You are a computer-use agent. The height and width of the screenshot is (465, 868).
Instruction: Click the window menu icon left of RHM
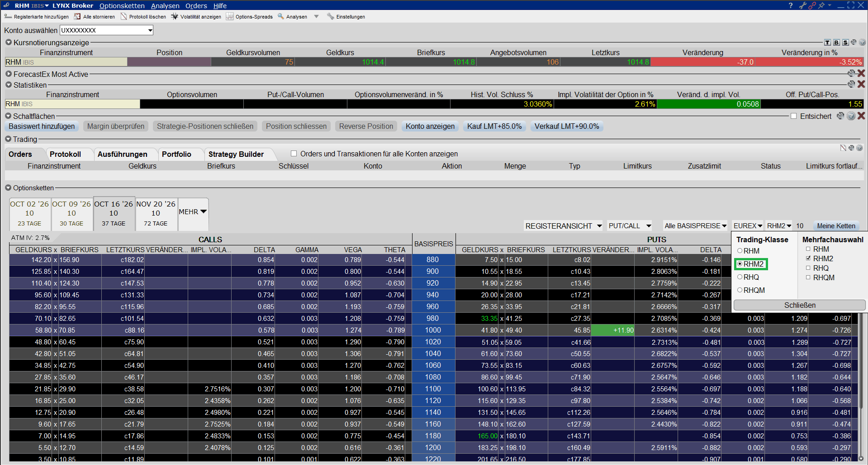[x=6, y=5]
